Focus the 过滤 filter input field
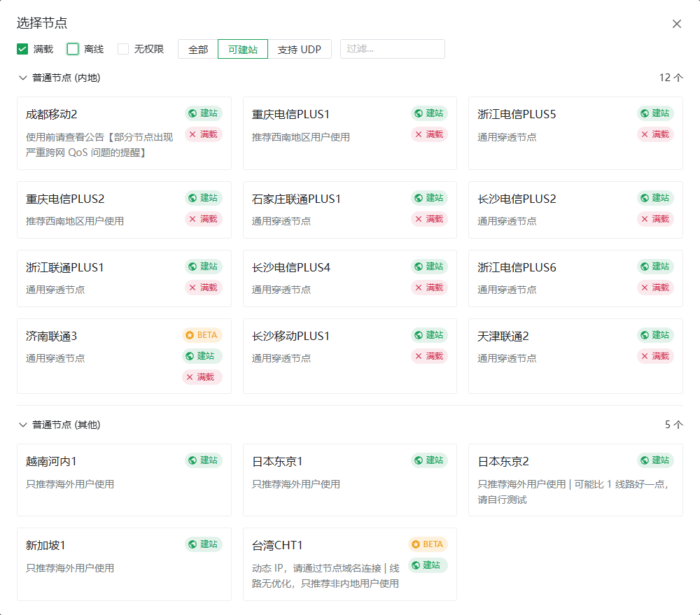Viewport: 700px width, 615px height. (392, 49)
